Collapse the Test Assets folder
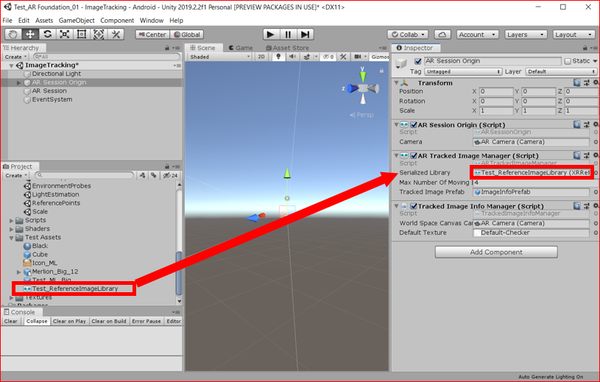 (x=11, y=238)
